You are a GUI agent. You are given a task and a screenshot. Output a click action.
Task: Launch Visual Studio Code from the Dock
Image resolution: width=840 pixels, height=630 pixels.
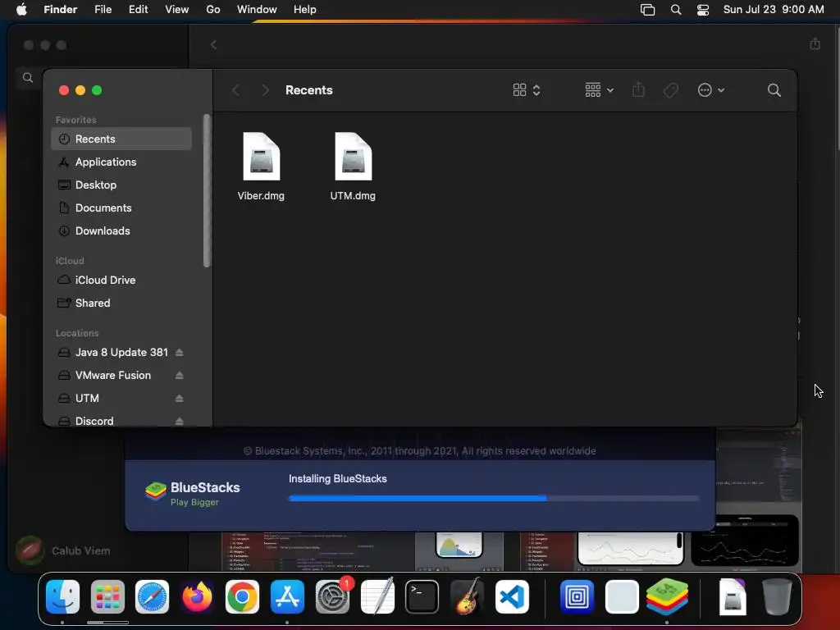(512, 597)
